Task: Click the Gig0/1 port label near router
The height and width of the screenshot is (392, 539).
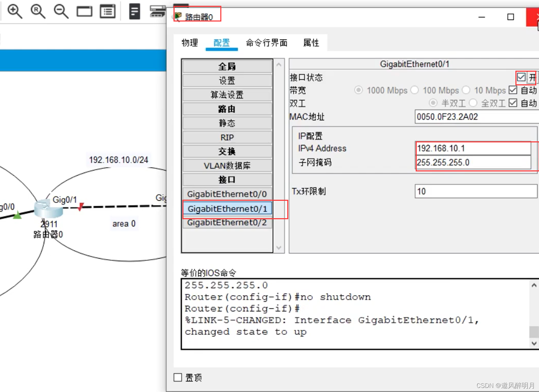Action: pos(65,200)
